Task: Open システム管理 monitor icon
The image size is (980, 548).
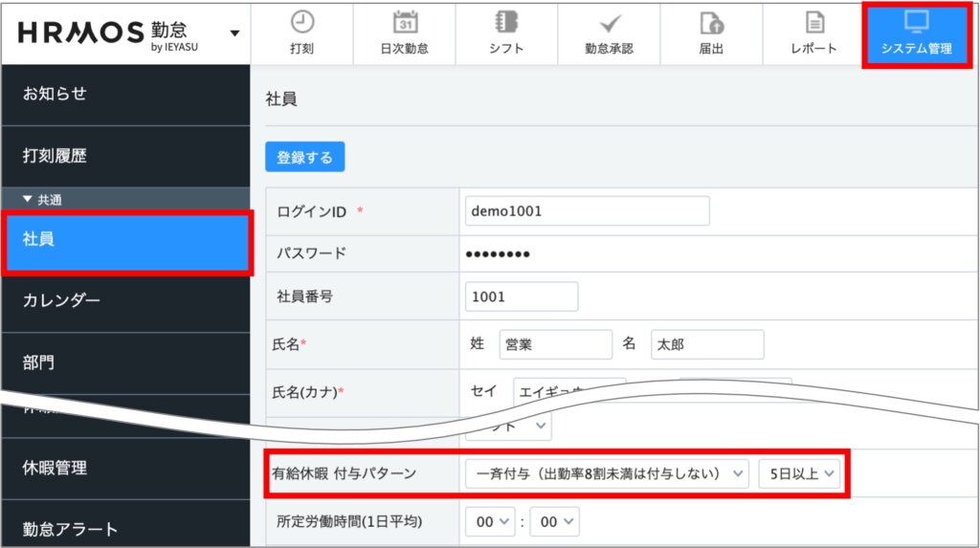Action: pyautogui.click(x=916, y=23)
